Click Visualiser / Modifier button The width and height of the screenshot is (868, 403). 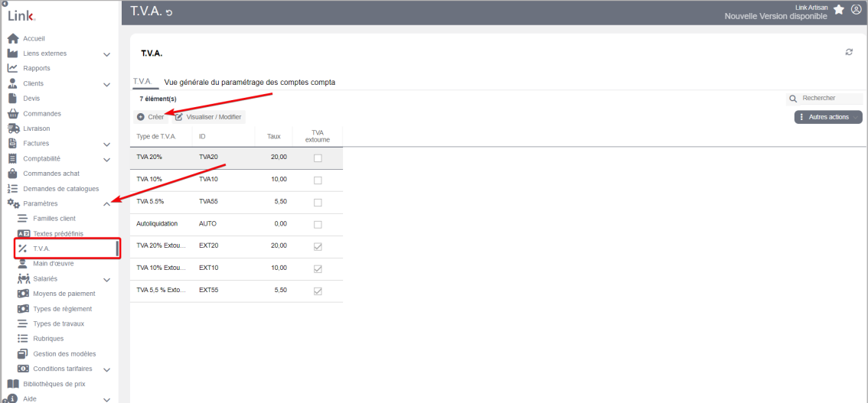209,117
